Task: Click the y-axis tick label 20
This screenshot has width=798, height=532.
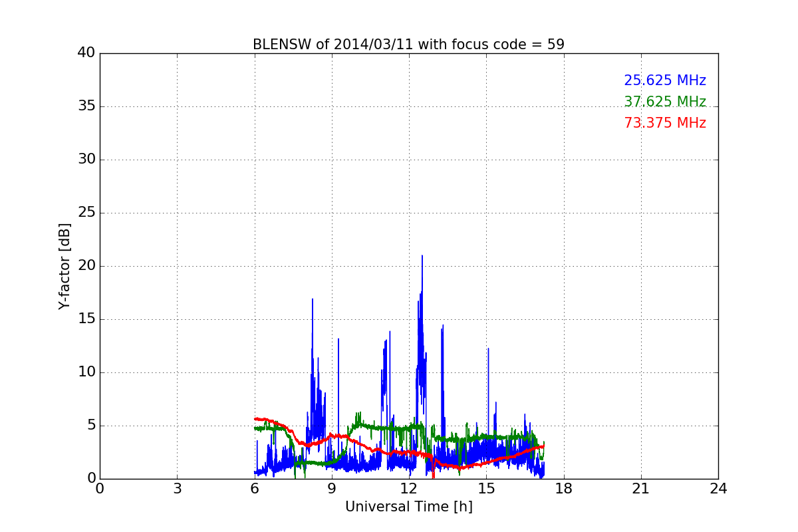Action: tap(86, 266)
